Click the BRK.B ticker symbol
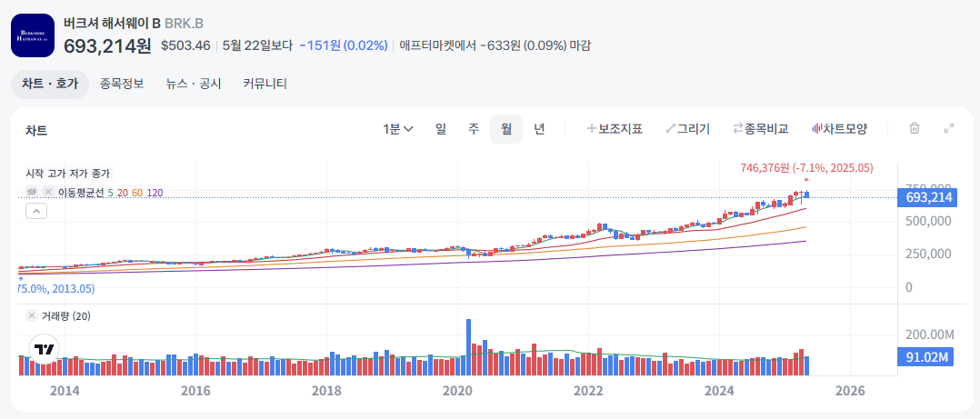 (184, 24)
